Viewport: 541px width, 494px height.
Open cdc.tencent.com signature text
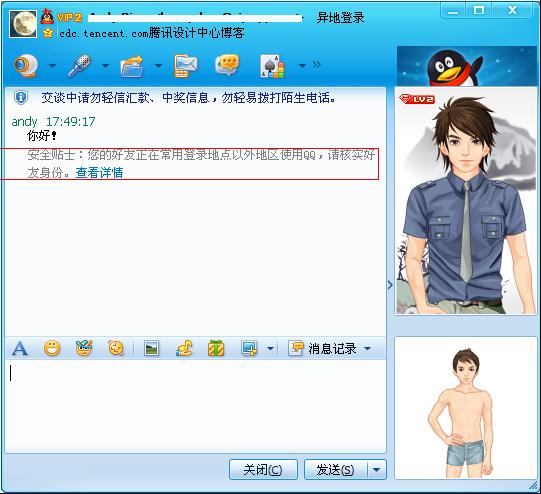[151, 33]
